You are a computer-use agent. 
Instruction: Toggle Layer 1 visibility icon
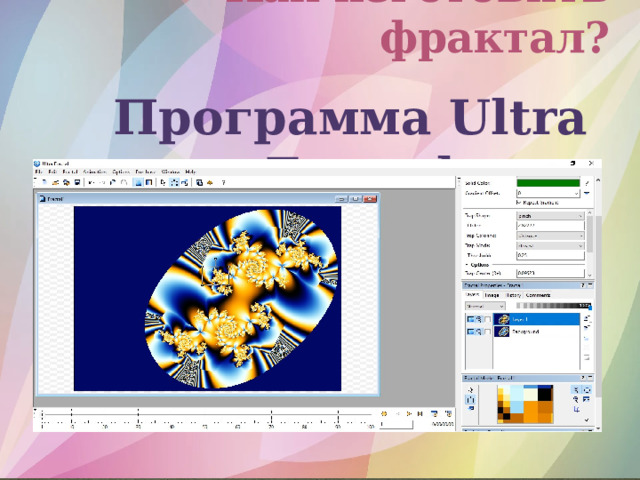pos(471,319)
